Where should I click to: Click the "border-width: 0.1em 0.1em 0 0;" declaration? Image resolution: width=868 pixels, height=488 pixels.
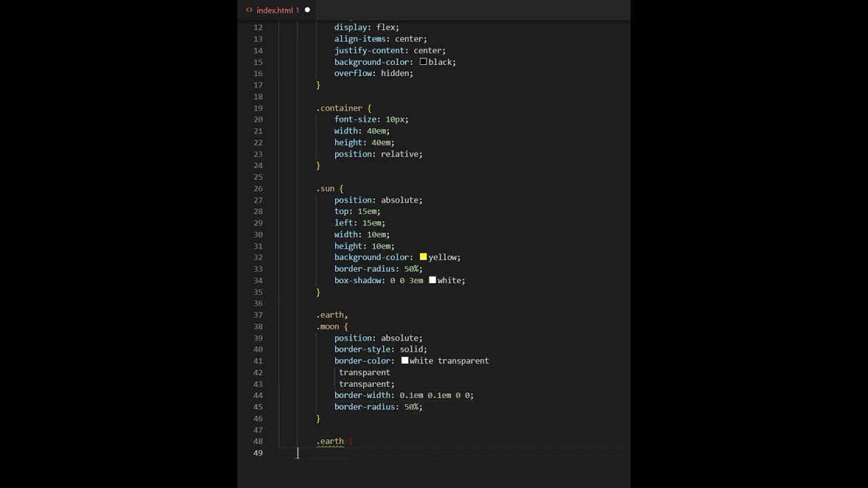[x=404, y=395]
